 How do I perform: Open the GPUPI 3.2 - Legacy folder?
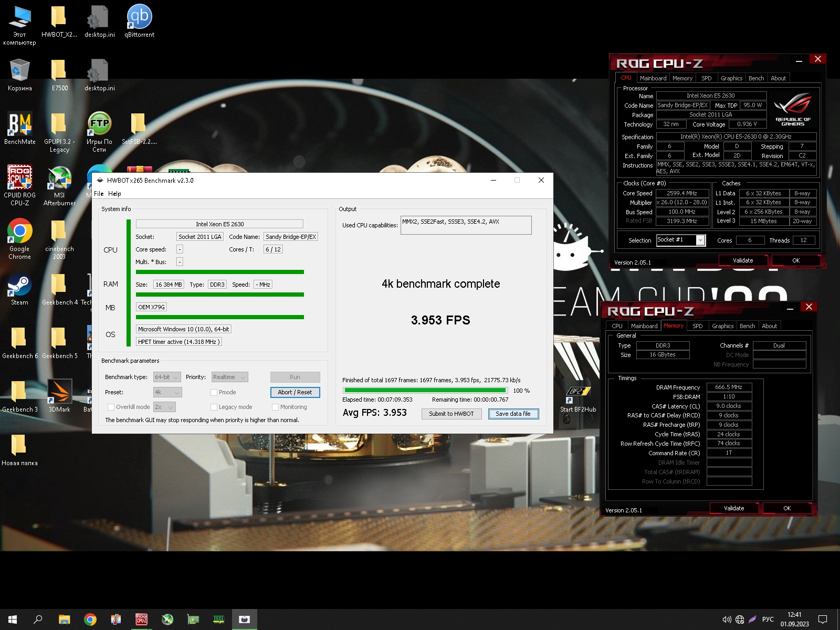click(59, 132)
